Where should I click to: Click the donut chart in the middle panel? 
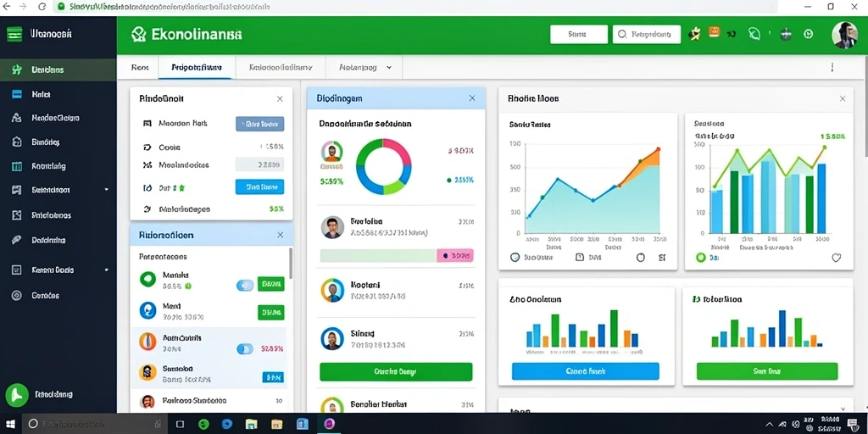pyautogui.click(x=384, y=167)
